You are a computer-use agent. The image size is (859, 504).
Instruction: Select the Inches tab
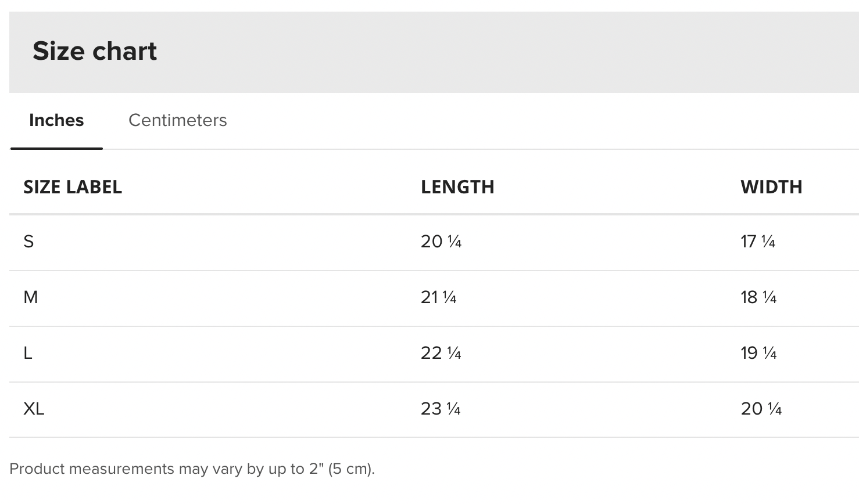(56, 120)
